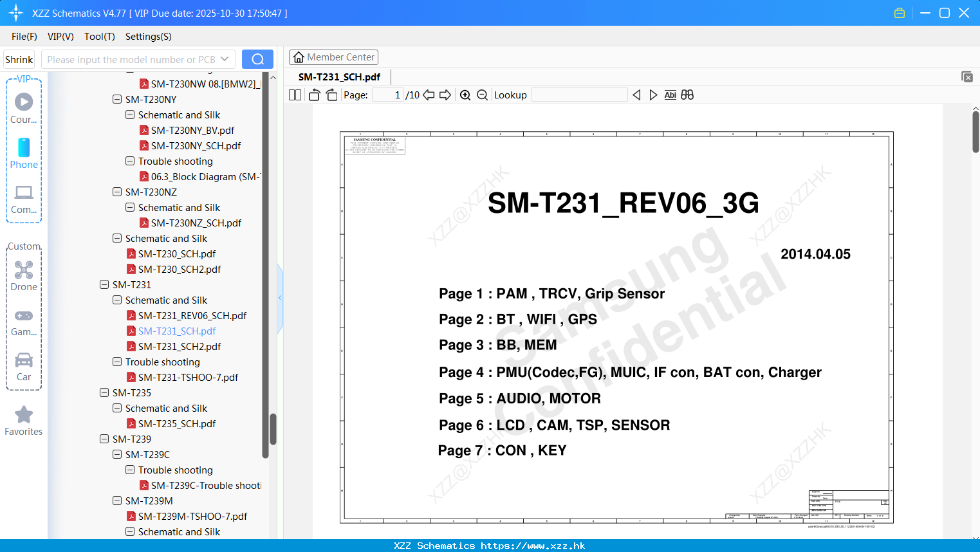Rotate the page clockwise
This screenshot has width=980, height=552.
(x=332, y=95)
